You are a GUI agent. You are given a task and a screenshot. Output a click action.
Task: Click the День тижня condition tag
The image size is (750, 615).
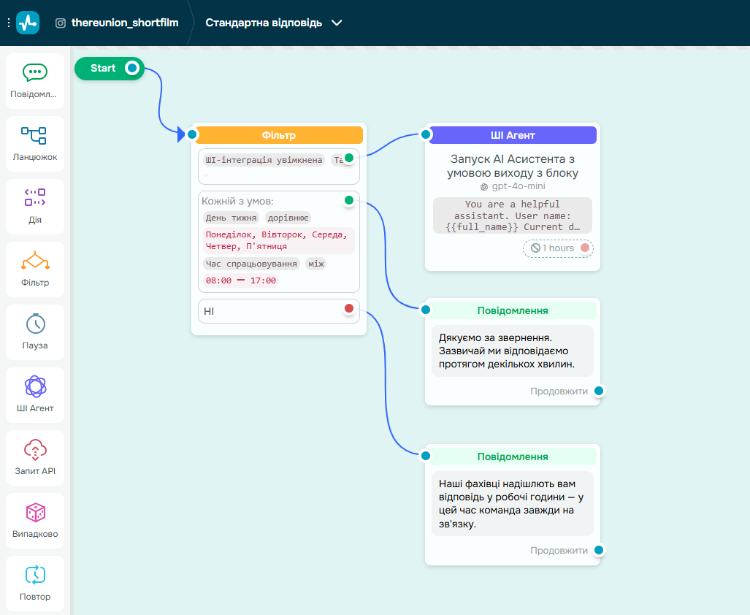(x=231, y=218)
